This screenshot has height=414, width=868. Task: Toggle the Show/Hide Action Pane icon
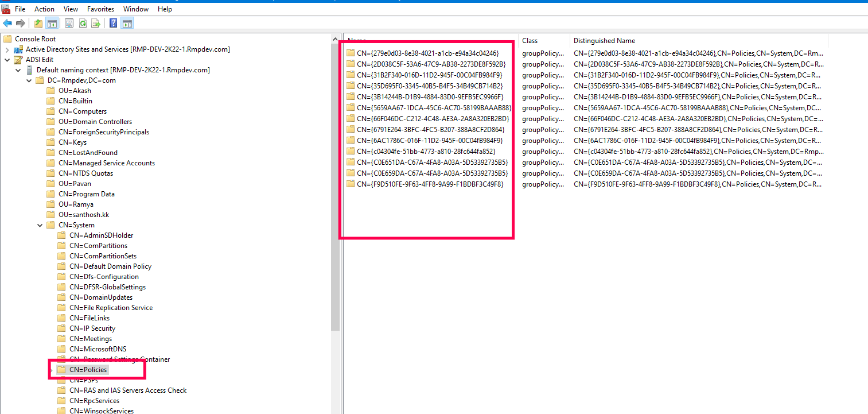(127, 23)
